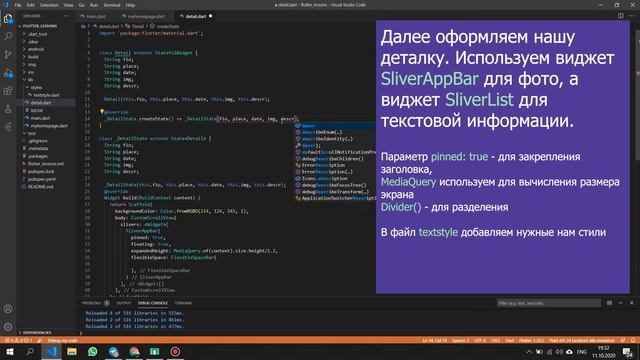This screenshot has width=640, height=360.
Task: Open Windows taskbar search
Action: (30, 352)
